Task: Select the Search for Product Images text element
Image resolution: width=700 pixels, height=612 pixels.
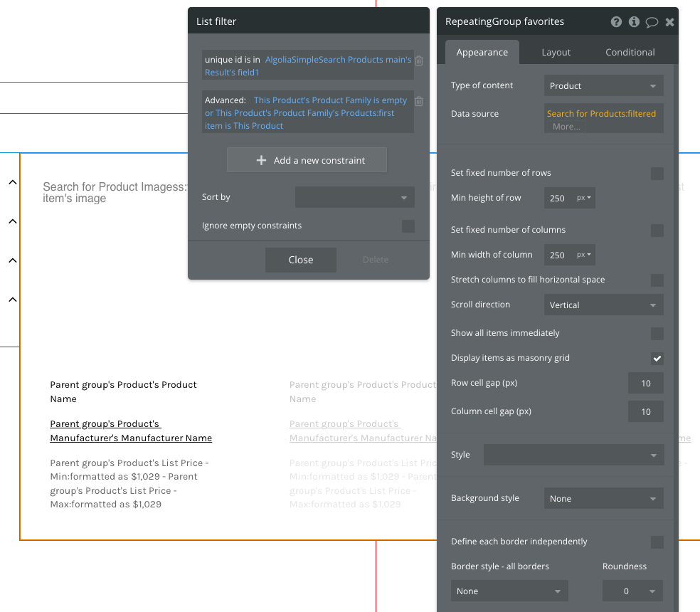Action: [115, 193]
